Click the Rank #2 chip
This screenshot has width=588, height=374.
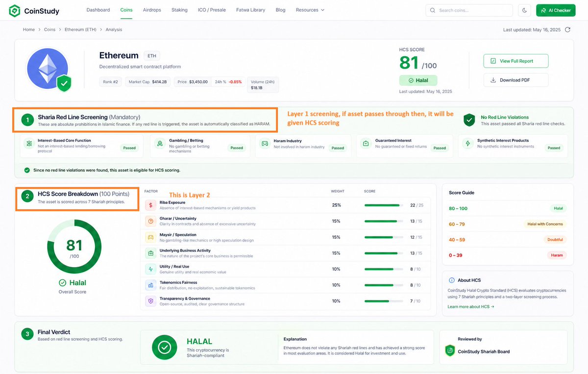tap(111, 82)
